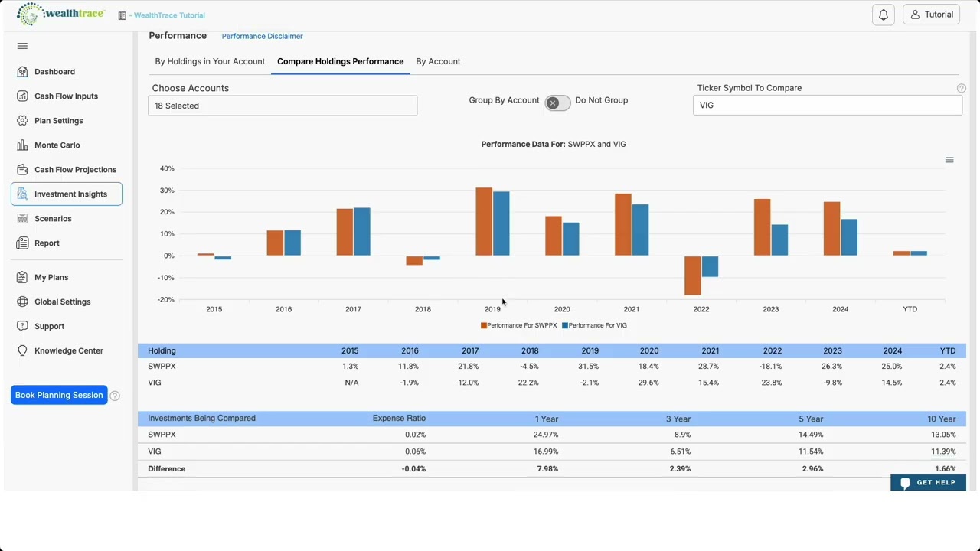Click the 2022 SWPPX value -18.1%
This screenshot has height=551, width=980.
pyautogui.click(x=770, y=367)
